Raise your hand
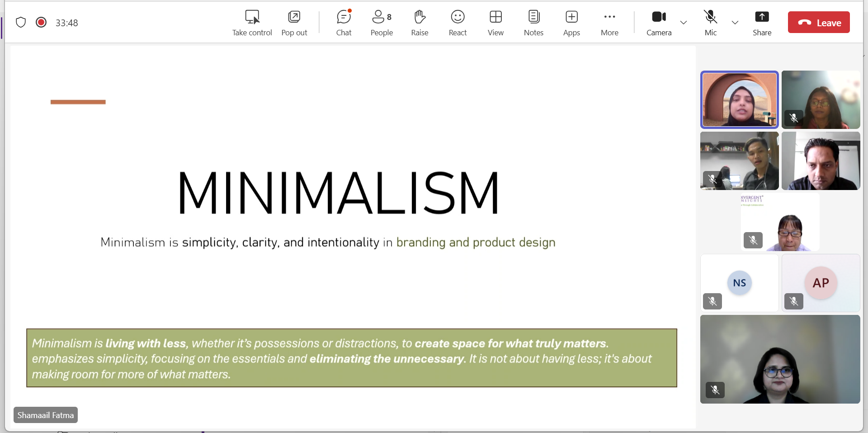The height and width of the screenshot is (433, 868). (420, 23)
